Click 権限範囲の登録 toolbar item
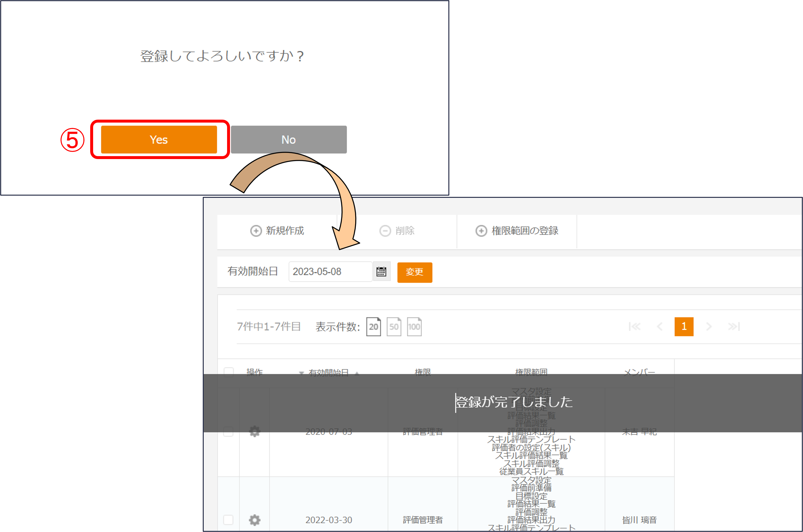The width and height of the screenshot is (803, 532). tap(517, 231)
